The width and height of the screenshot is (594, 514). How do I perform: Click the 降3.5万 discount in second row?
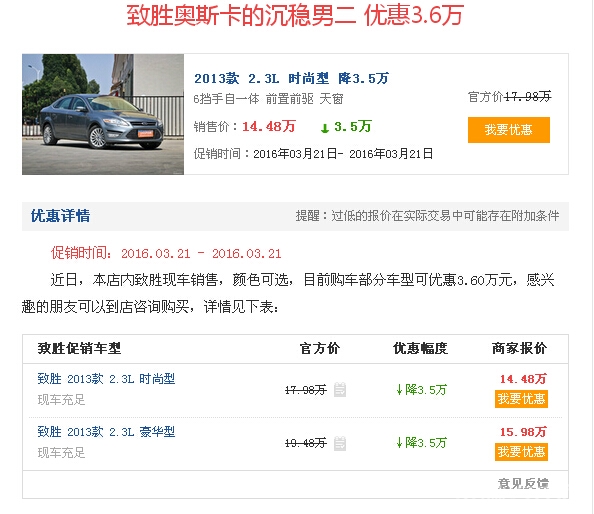(422, 443)
